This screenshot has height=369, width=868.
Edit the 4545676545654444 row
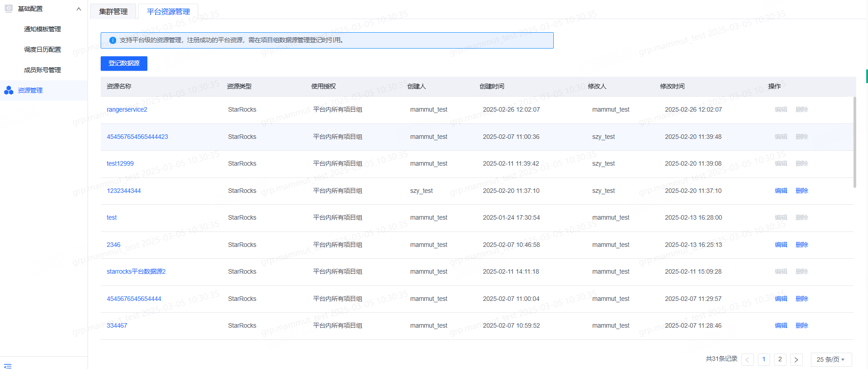781,299
